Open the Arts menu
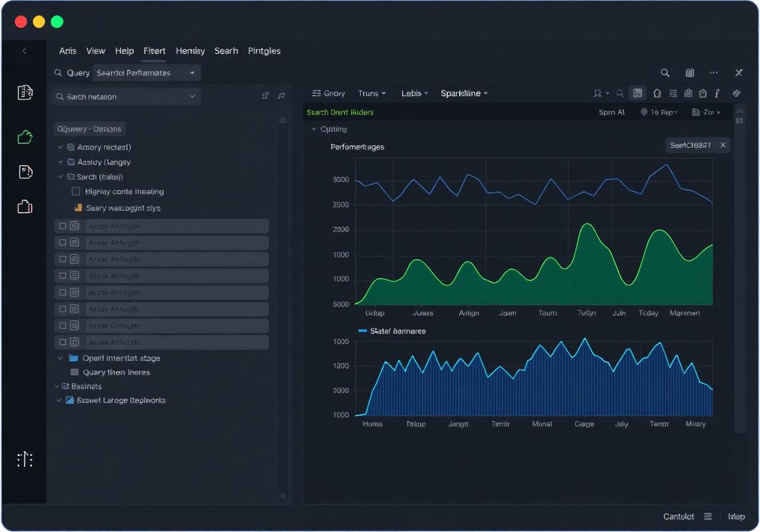This screenshot has height=532, width=760. click(x=68, y=51)
